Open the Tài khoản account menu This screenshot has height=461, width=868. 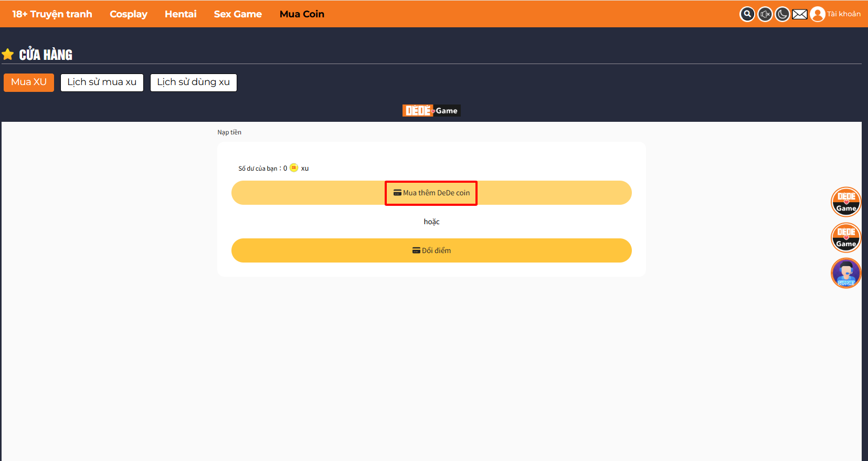844,14
